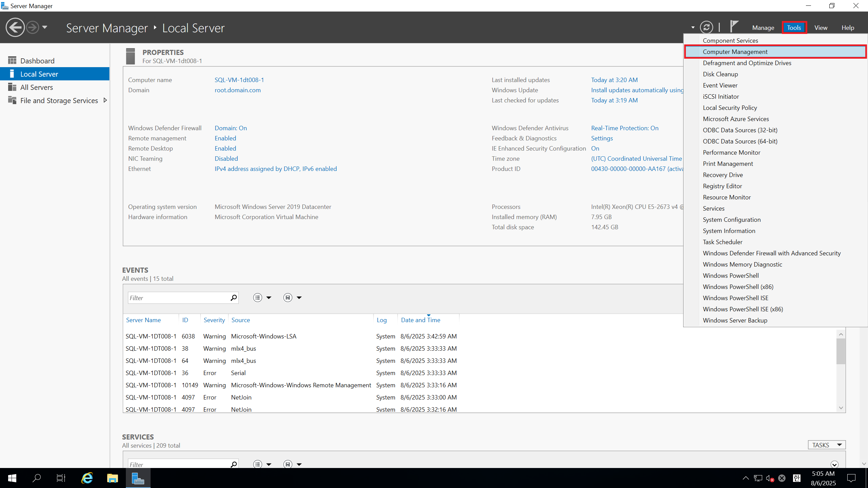868x488 pixels.
Task: Click the back navigation arrow icon
Action: [x=15, y=27]
